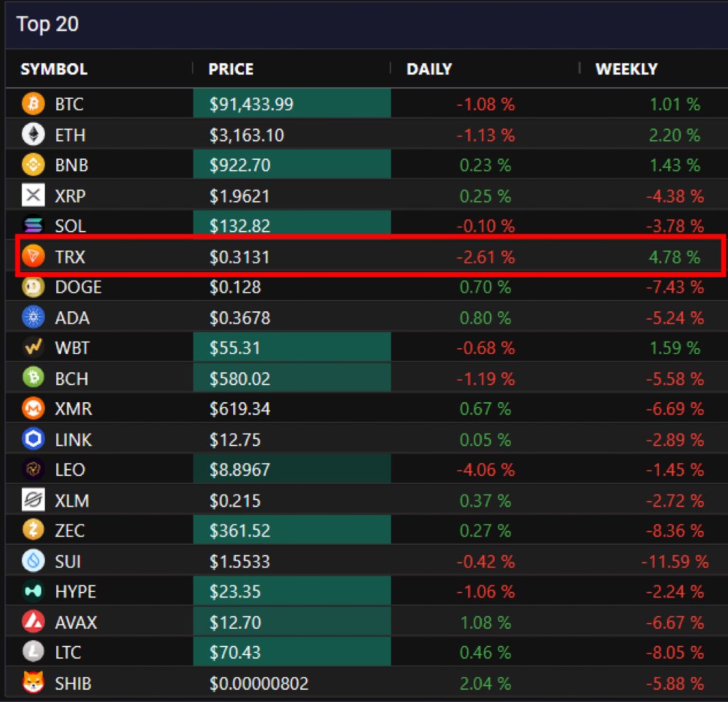The width and height of the screenshot is (728, 702).
Task: Select the Top 20 tab header
Action: tap(45, 24)
